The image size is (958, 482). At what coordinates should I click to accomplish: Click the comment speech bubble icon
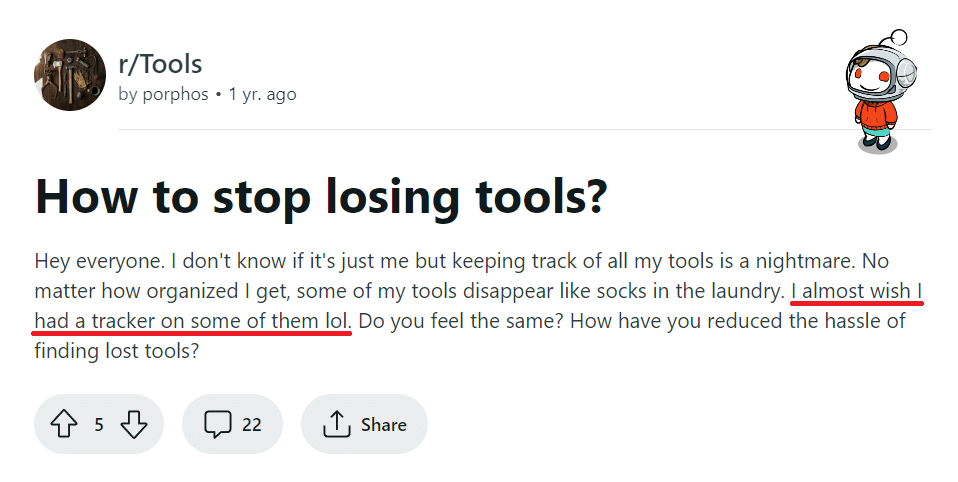(x=217, y=424)
